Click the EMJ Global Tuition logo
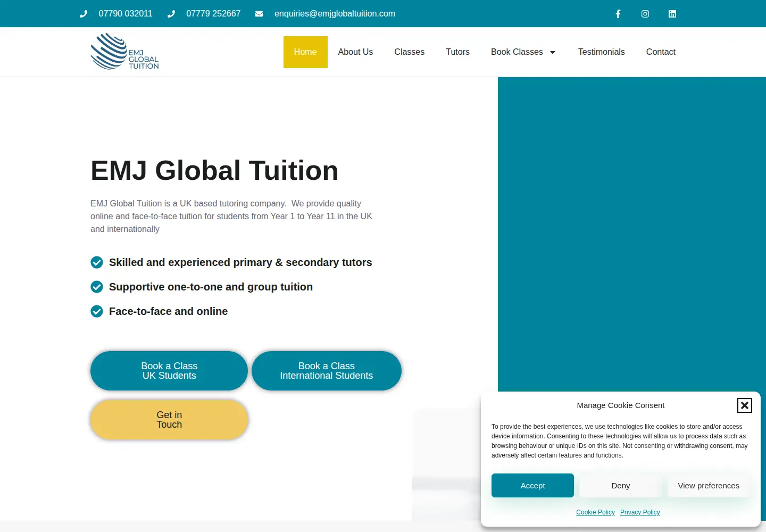Screen dimensions: 766x532 125,52
